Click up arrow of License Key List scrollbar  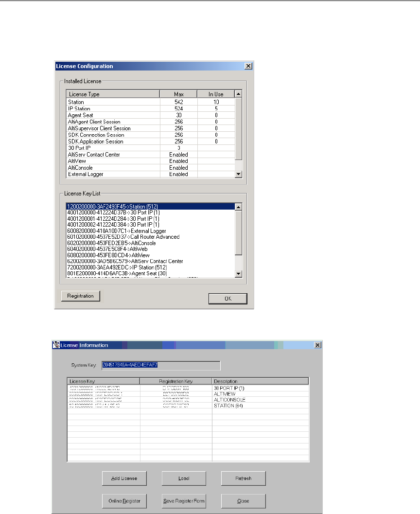click(239, 207)
